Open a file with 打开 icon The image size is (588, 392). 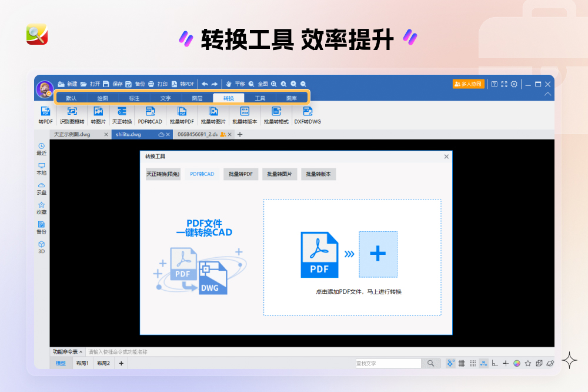(x=83, y=84)
